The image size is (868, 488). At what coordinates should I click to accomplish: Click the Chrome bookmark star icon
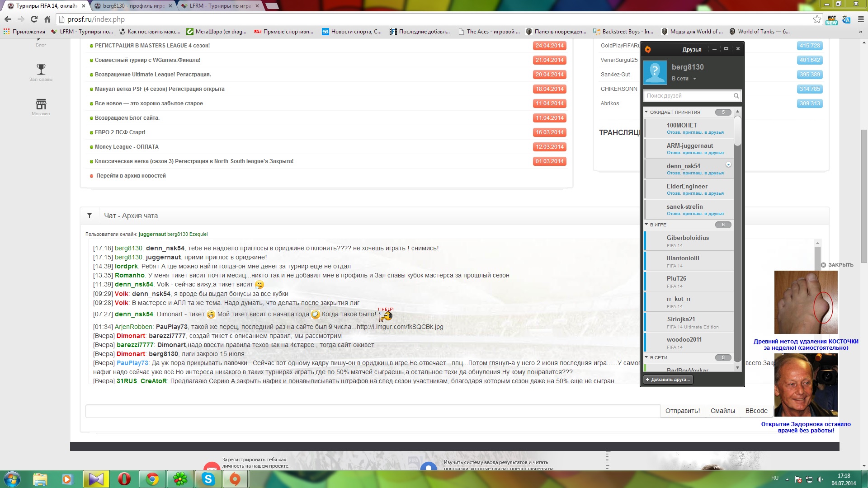click(x=817, y=19)
